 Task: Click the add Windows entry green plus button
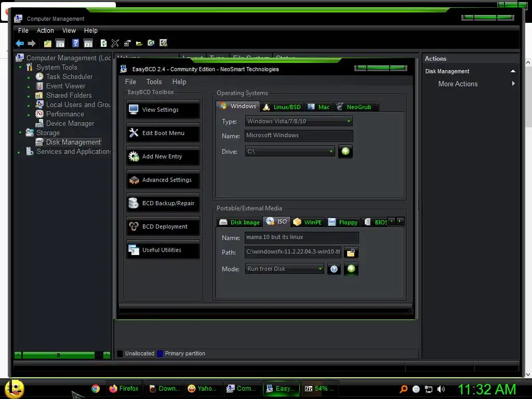coord(345,151)
